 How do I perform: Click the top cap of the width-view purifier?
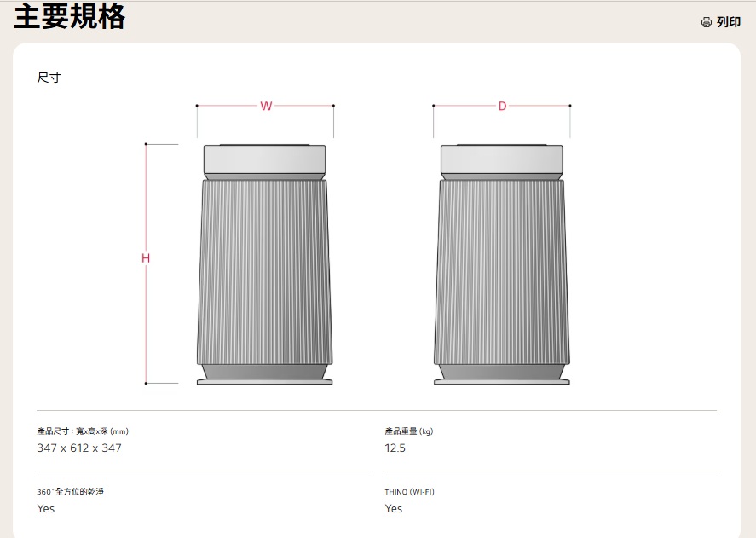point(264,159)
